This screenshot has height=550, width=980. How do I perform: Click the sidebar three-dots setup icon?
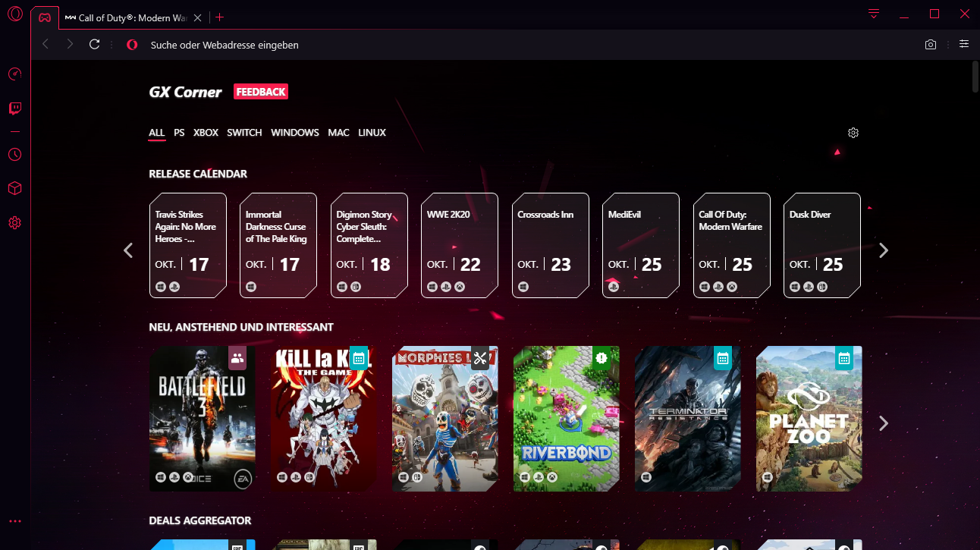15,521
